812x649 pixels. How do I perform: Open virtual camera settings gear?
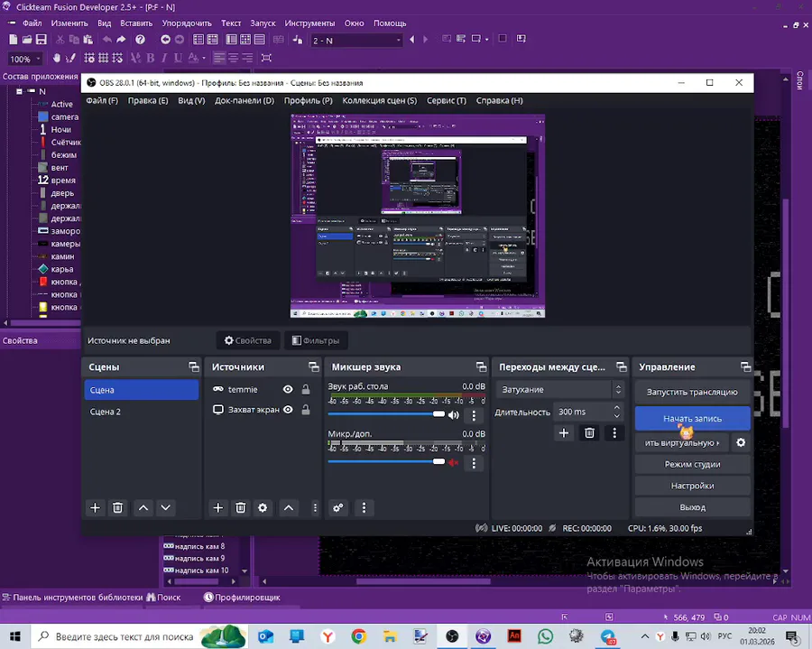click(x=741, y=443)
